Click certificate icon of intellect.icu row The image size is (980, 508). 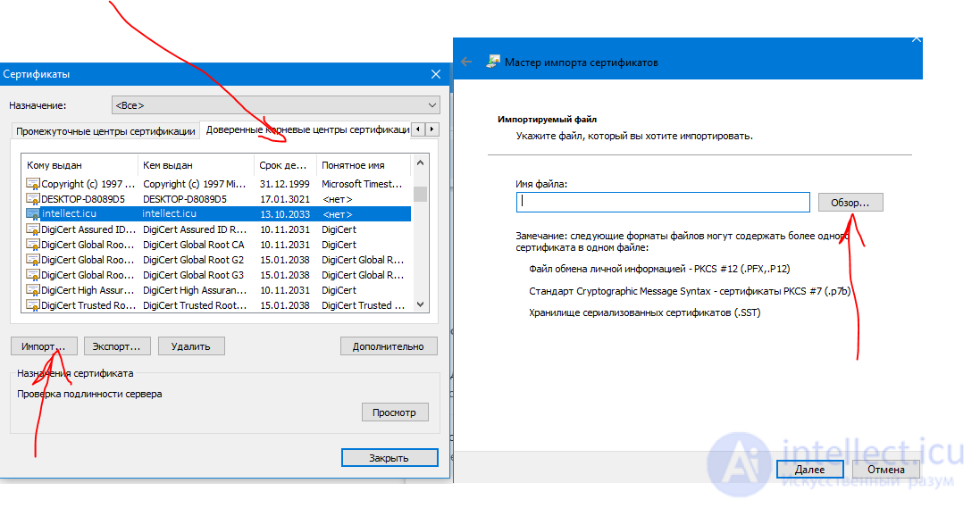(x=32, y=213)
